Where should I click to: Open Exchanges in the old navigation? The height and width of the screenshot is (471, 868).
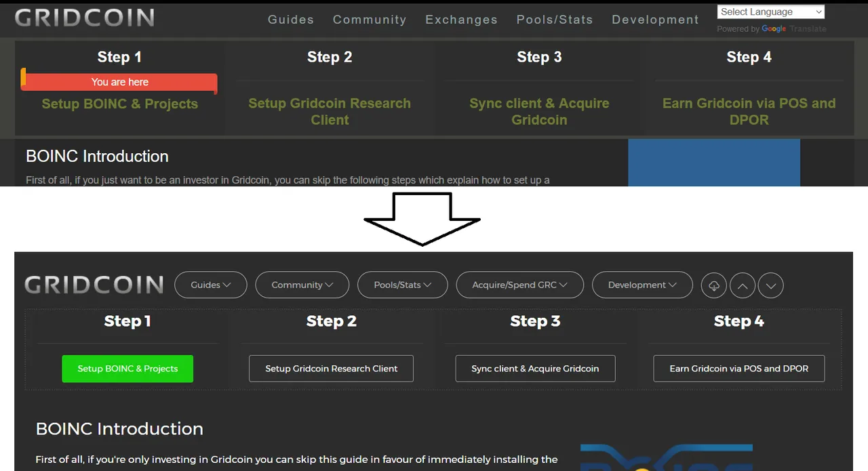[461, 20]
